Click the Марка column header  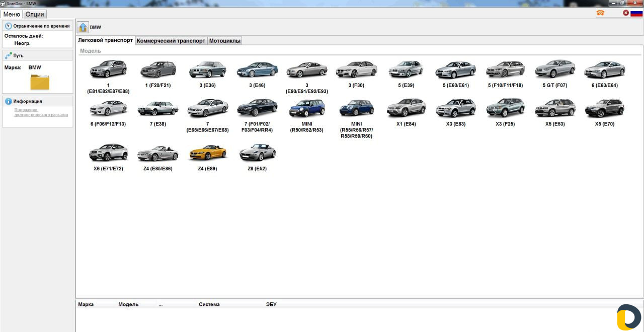pyautogui.click(x=86, y=304)
